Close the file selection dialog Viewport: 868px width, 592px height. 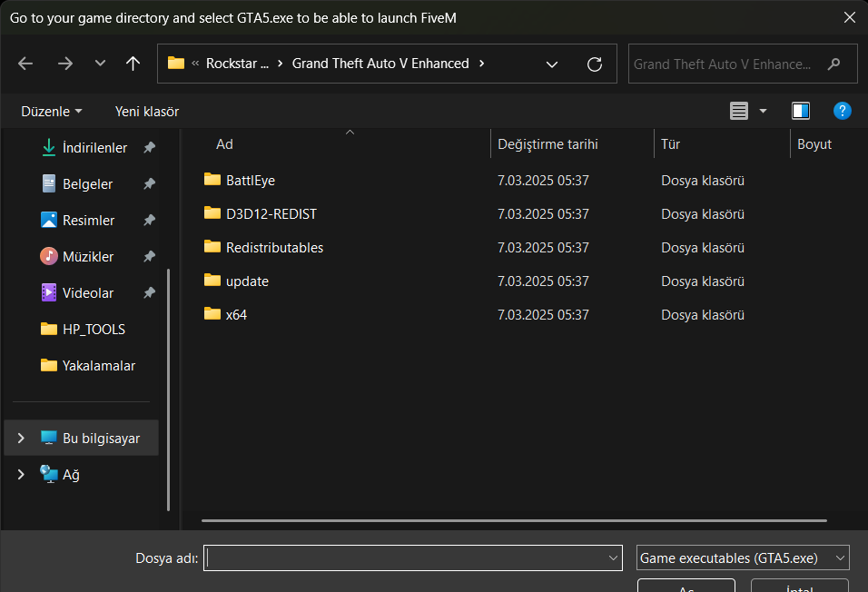850,17
